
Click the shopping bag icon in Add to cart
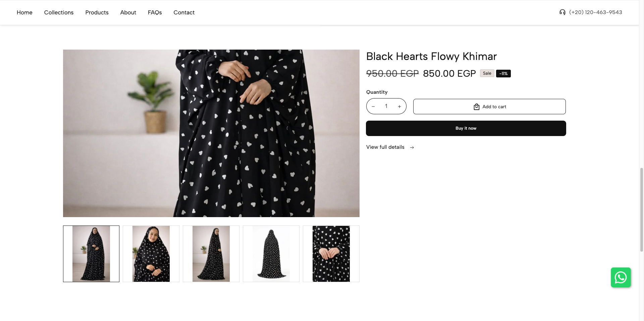[x=476, y=107]
